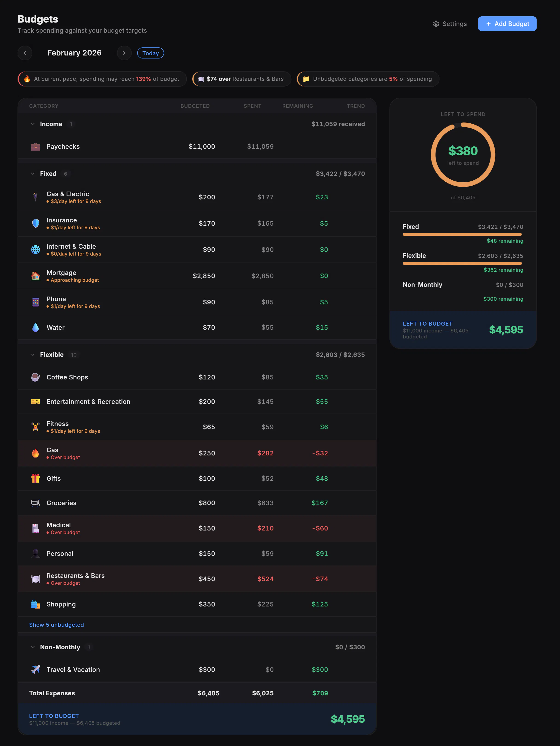Collapse the Flexible group chevron
560x746 pixels.
(33, 355)
